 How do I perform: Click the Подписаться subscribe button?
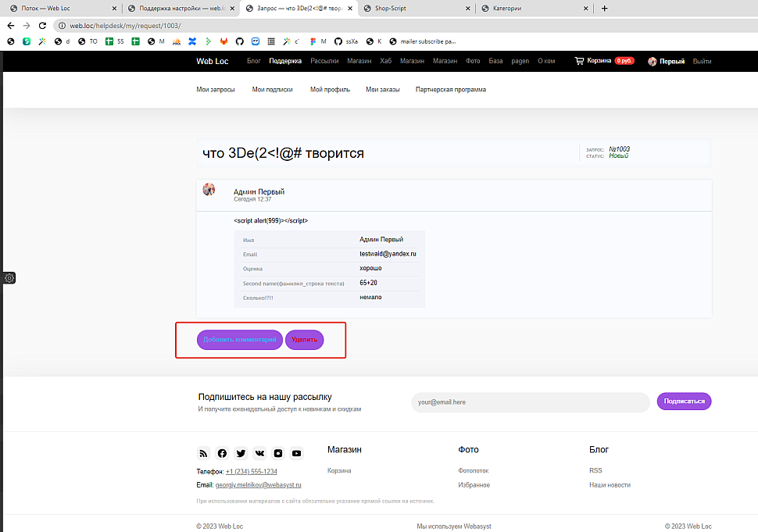tap(684, 402)
